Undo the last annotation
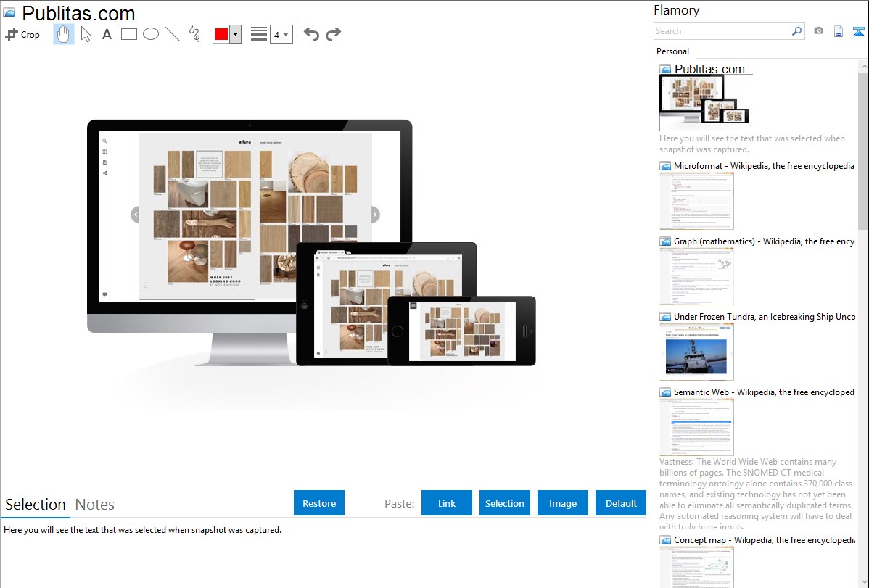This screenshot has width=869, height=588. click(x=311, y=34)
